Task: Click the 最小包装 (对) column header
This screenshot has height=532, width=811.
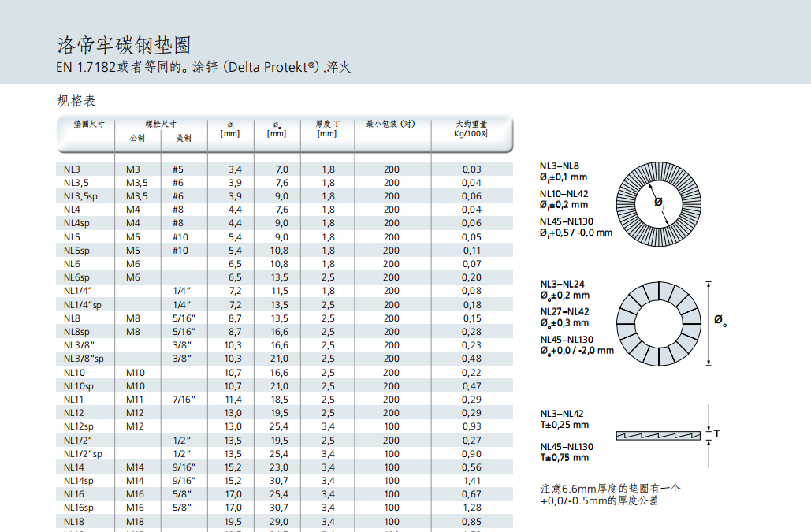Action: 390,124
